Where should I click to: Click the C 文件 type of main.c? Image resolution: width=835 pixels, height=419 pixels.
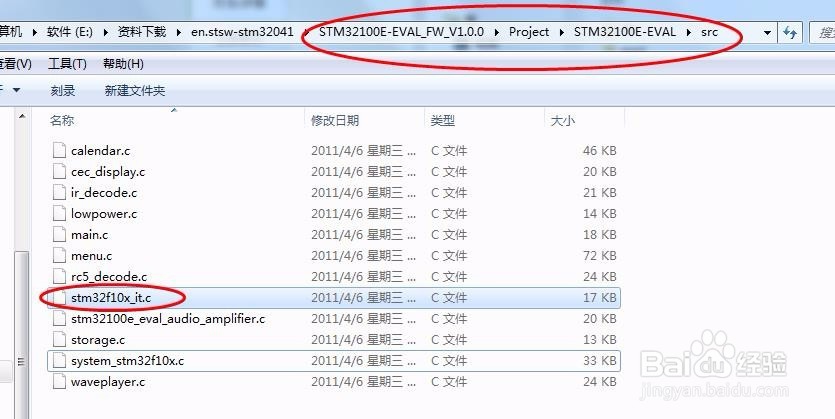coord(449,235)
